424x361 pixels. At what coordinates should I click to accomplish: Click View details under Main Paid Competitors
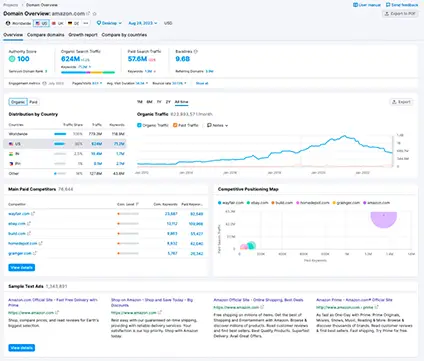pos(22,267)
